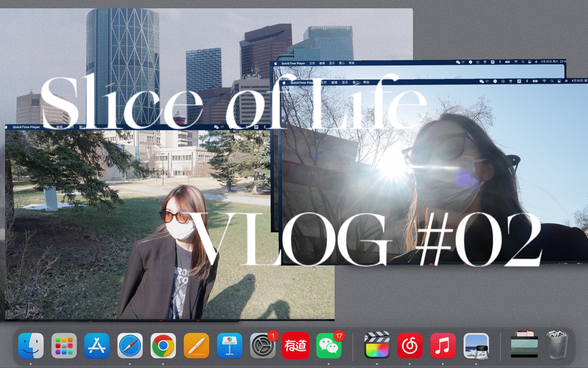Open Apple Music from the Dock
The height and width of the screenshot is (368, 588).
pos(443,346)
